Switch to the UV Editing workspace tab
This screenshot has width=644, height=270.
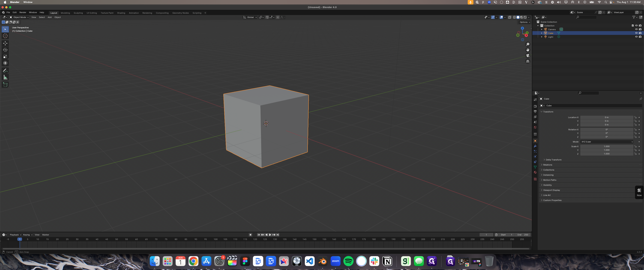coord(92,13)
